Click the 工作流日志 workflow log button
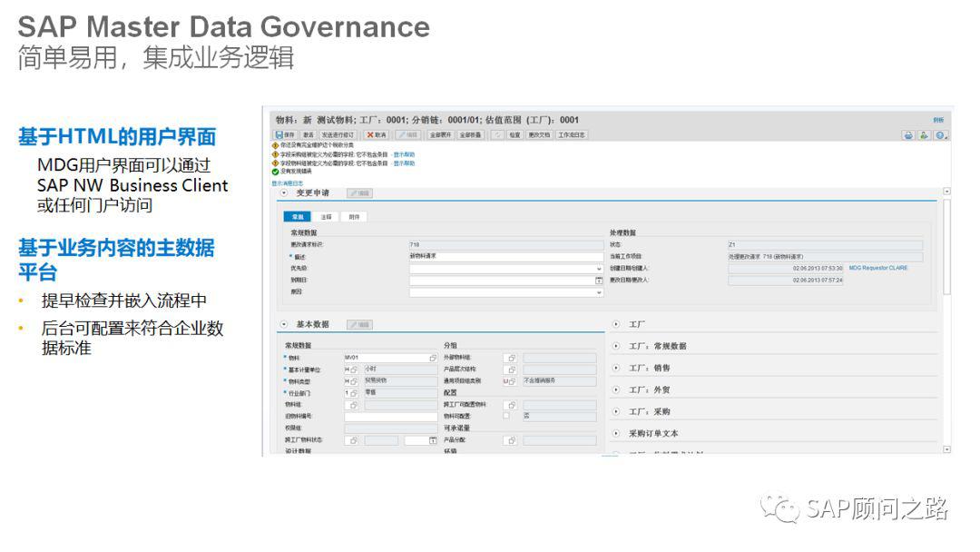Image resolution: width=980 pixels, height=552 pixels. (572, 135)
